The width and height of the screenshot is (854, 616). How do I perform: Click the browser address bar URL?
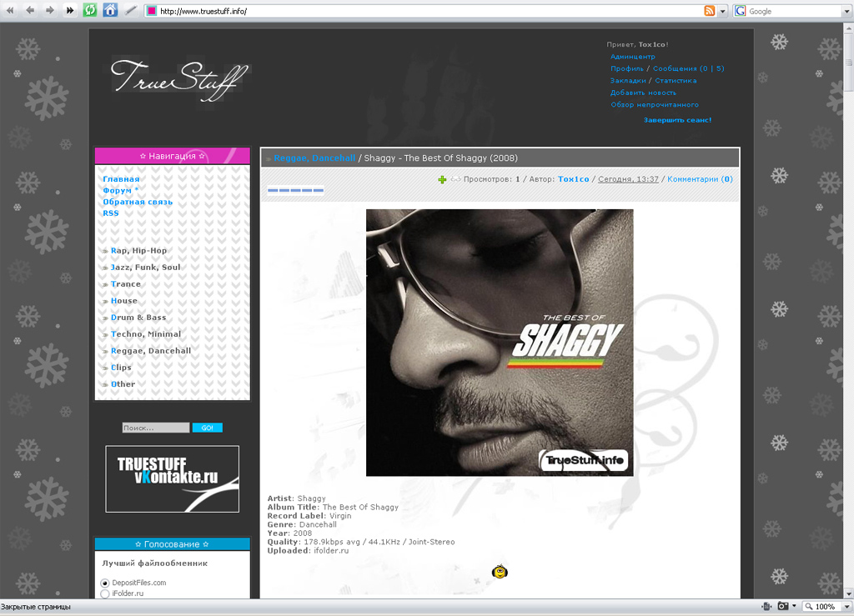pos(203,11)
